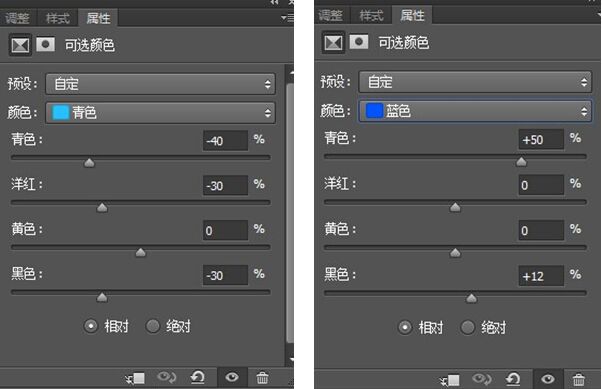Select 相对 radio in left panel
This screenshot has height=389, width=602.
coord(91,326)
